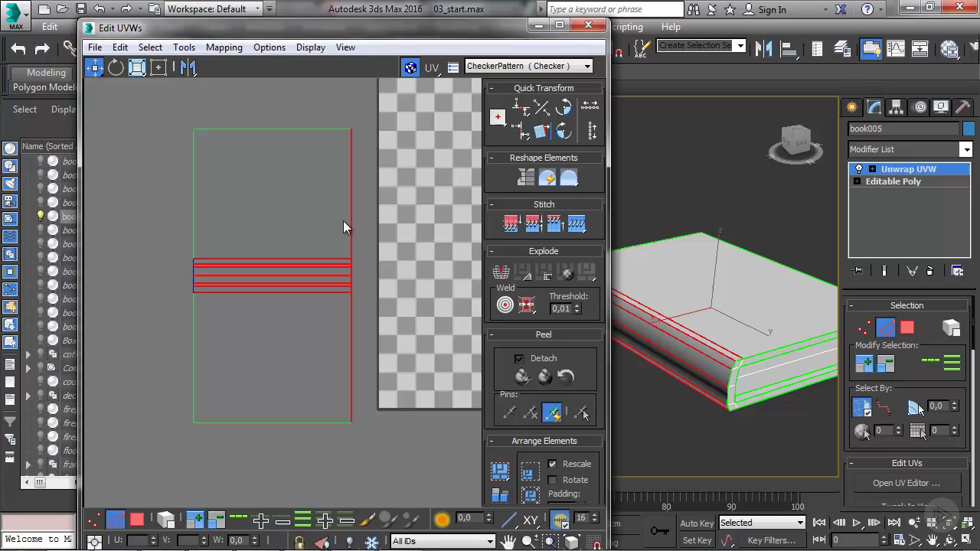The image size is (980, 551).
Task: Click the Rotate 90 degrees clockwise icon
Action: pyautogui.click(x=563, y=132)
